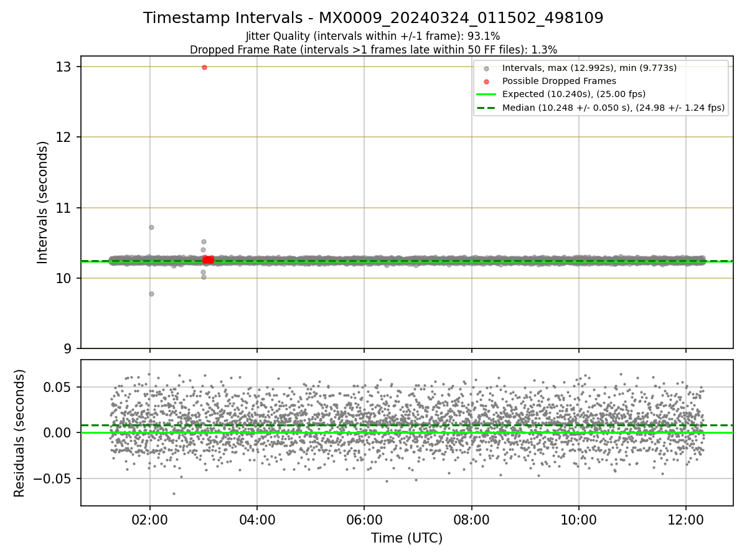Click legend entry 'Possible Dropped Frames'
This screenshot has height=560, width=747.
[x=559, y=81]
